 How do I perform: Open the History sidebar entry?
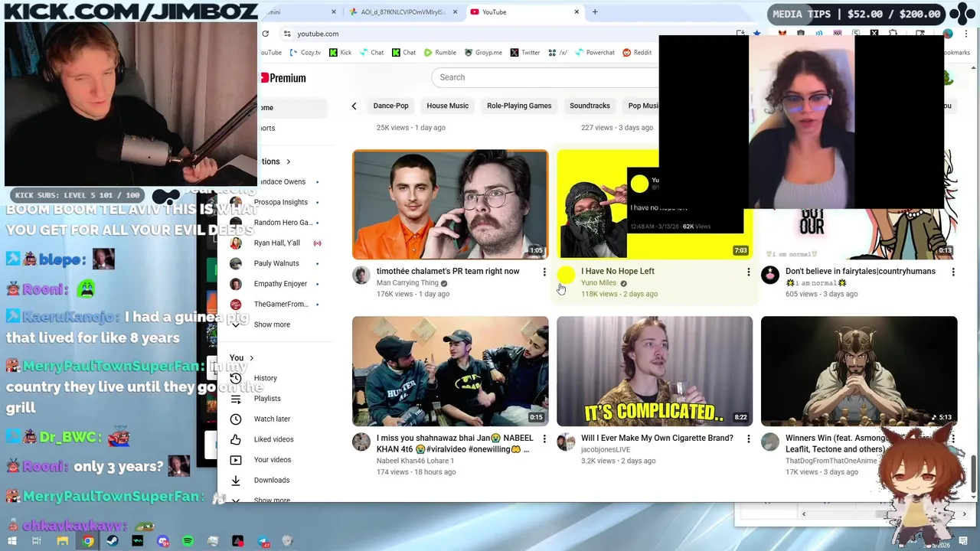coord(277,378)
